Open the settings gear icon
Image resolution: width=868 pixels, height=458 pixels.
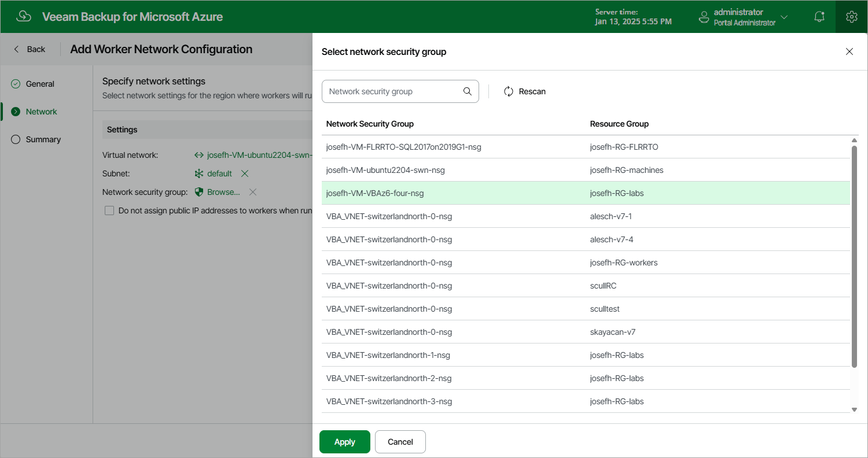tap(851, 17)
